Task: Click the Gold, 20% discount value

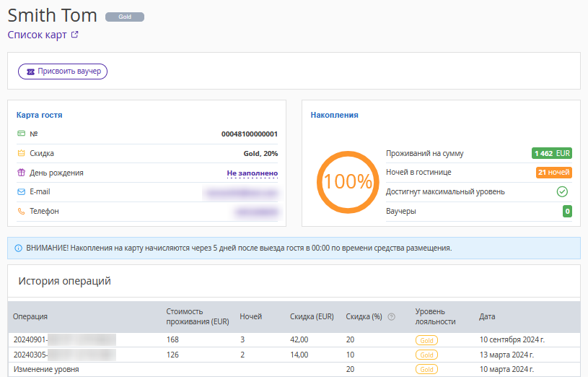Action: point(260,154)
